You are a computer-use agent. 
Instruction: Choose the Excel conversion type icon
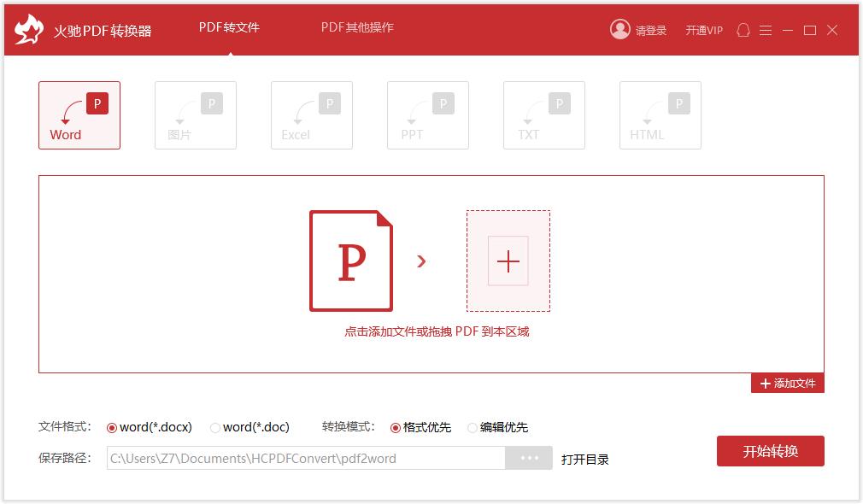click(x=312, y=115)
